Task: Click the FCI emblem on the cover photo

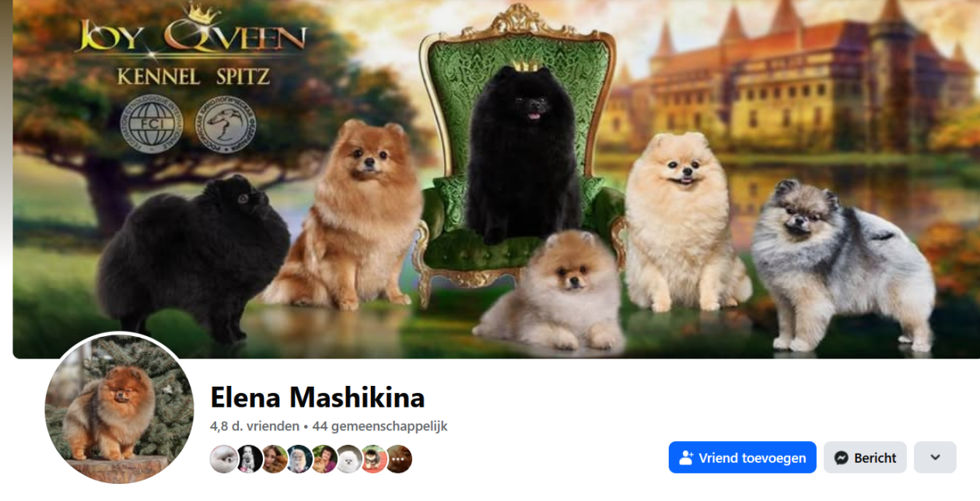Action: (x=150, y=124)
